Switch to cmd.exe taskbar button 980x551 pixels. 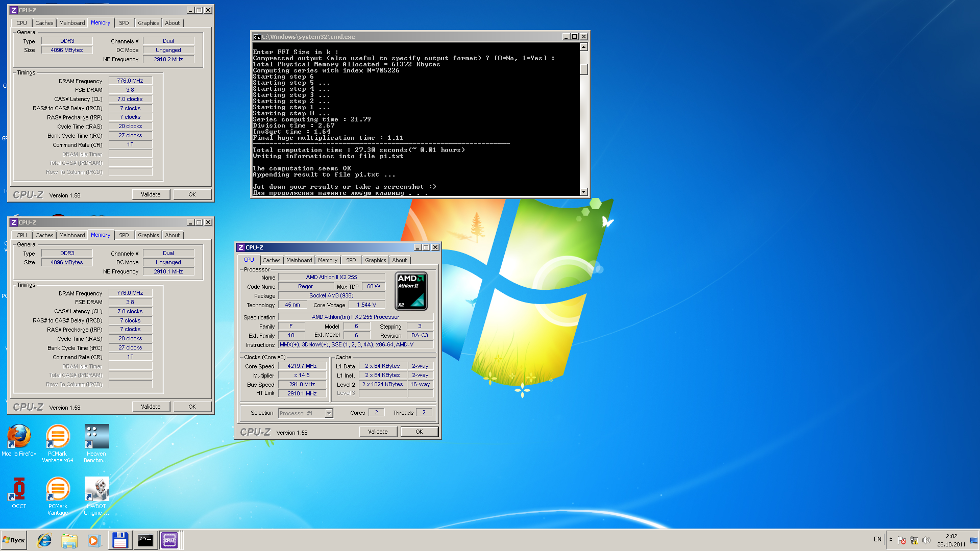coord(145,540)
